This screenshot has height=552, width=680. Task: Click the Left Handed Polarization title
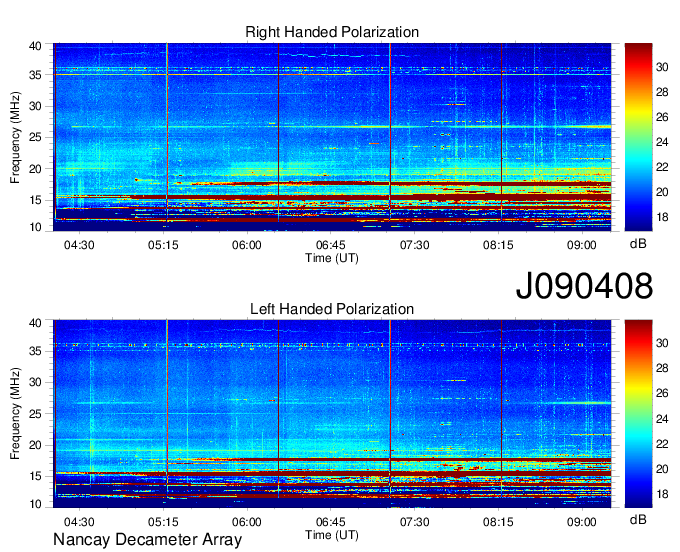click(x=332, y=309)
